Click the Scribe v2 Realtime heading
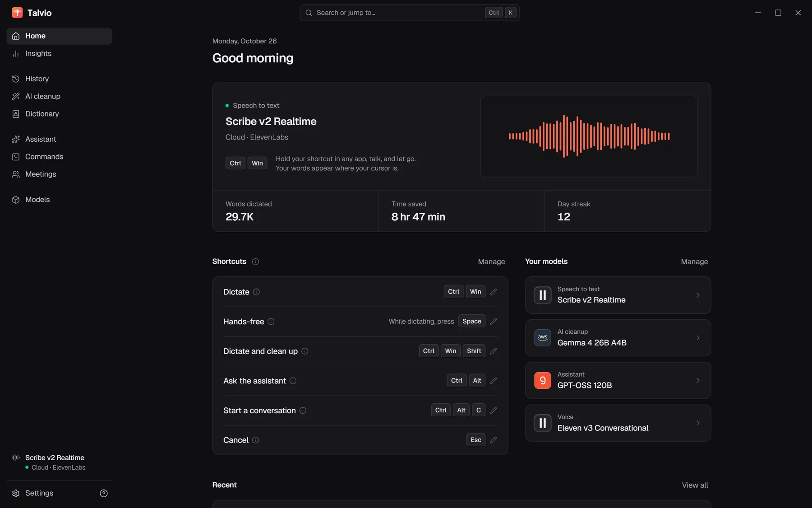This screenshot has width=812, height=508. click(x=271, y=121)
